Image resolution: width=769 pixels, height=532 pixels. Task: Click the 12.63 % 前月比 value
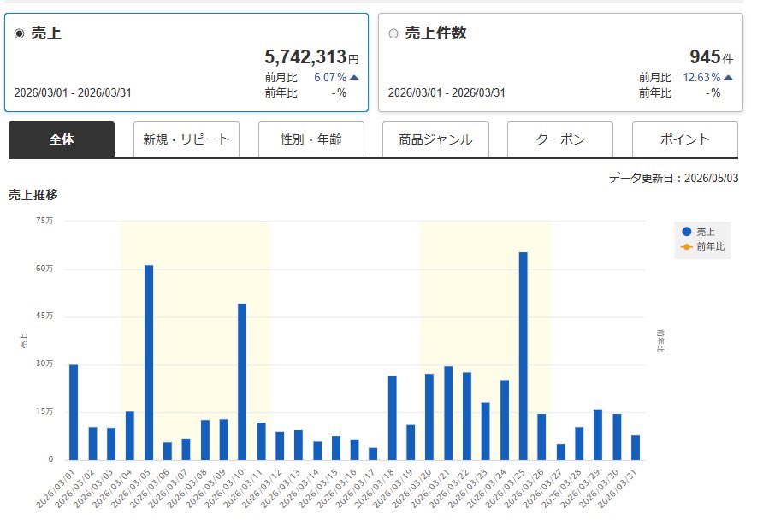tap(701, 78)
